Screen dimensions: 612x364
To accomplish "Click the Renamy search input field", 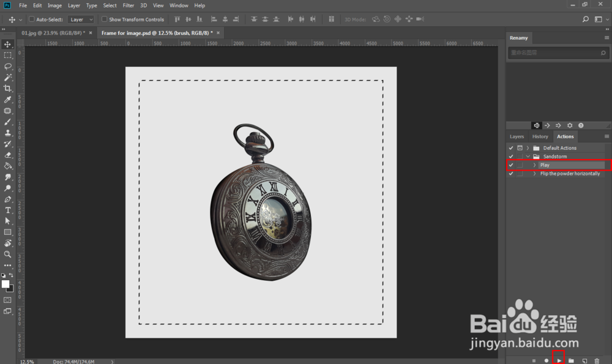I will pos(558,53).
